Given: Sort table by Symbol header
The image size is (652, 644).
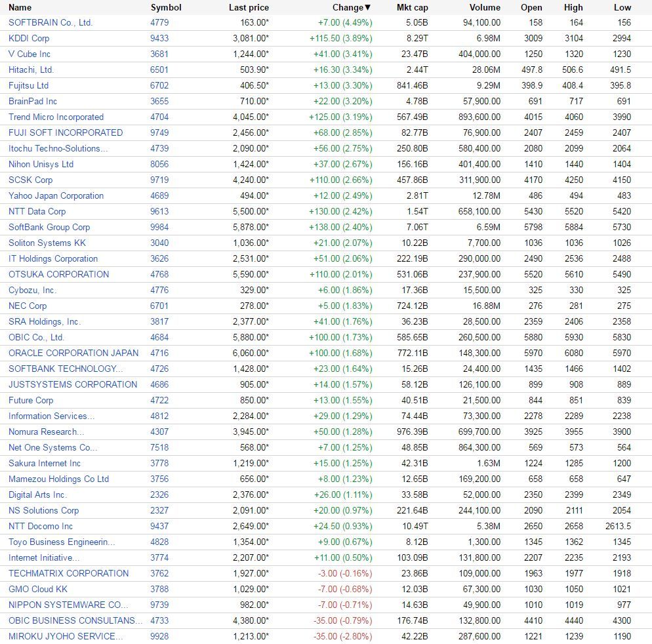Looking at the screenshot, I should [x=166, y=7].
